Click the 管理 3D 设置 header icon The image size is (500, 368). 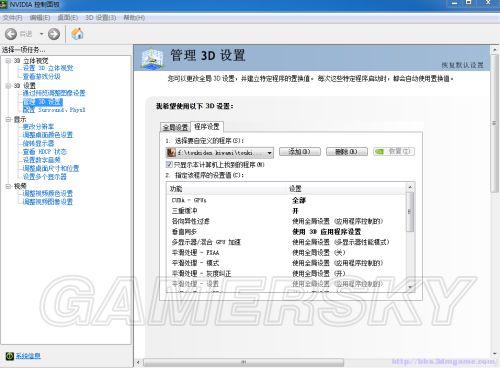coord(153,59)
